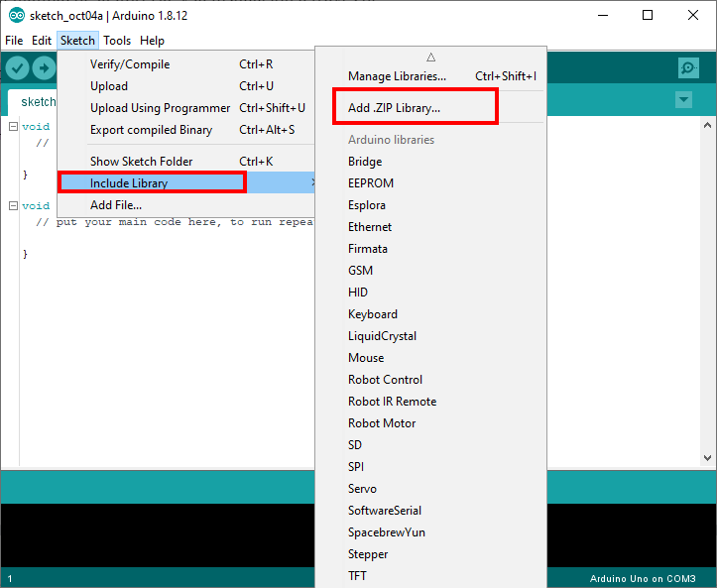The image size is (717, 588).
Task: Click the loop comment line in editor
Action: click(175, 222)
